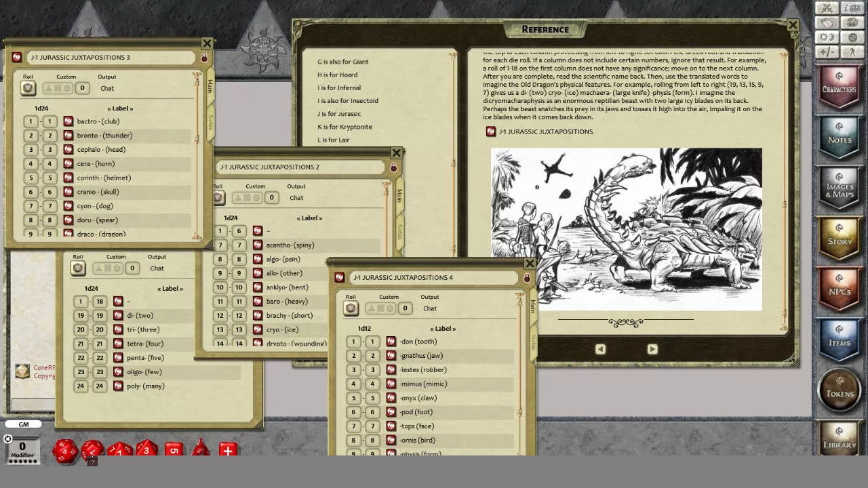
Task: Click the '-gnathus (jaw)' row text
Action: [x=421, y=355]
